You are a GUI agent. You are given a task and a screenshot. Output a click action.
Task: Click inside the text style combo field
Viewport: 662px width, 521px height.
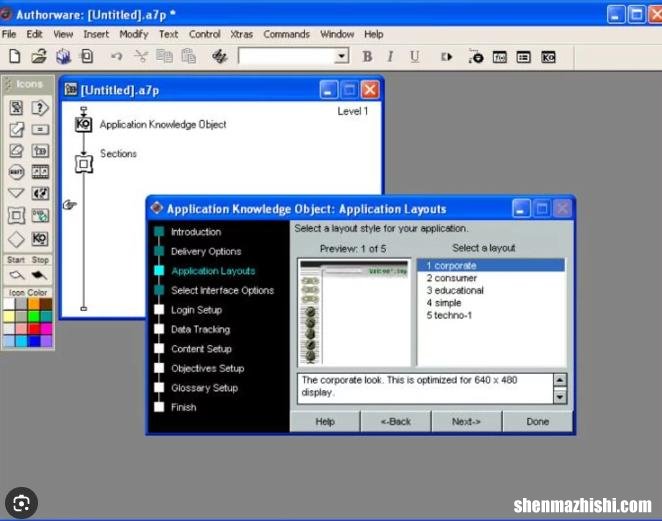tap(287, 56)
